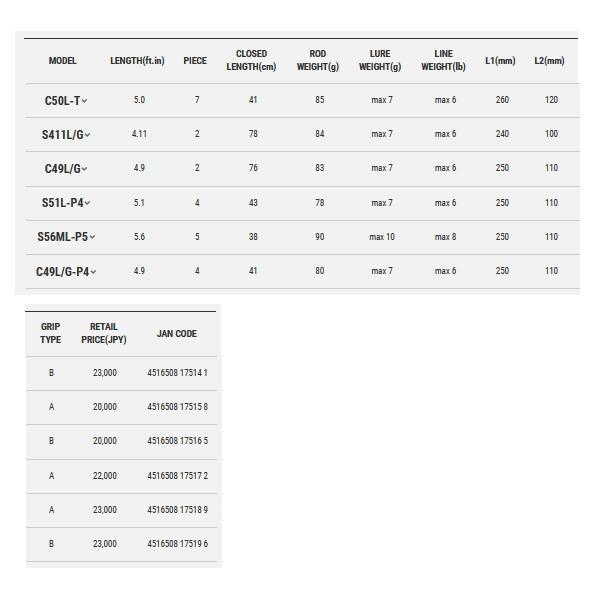
Task: Click the LENGTH(ft.in) column header
Action: point(138,61)
